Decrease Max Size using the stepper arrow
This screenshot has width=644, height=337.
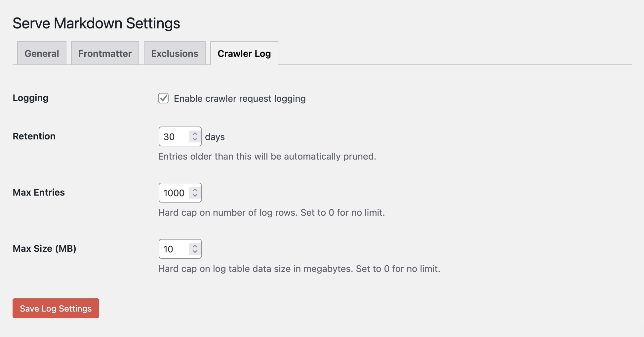195,252
